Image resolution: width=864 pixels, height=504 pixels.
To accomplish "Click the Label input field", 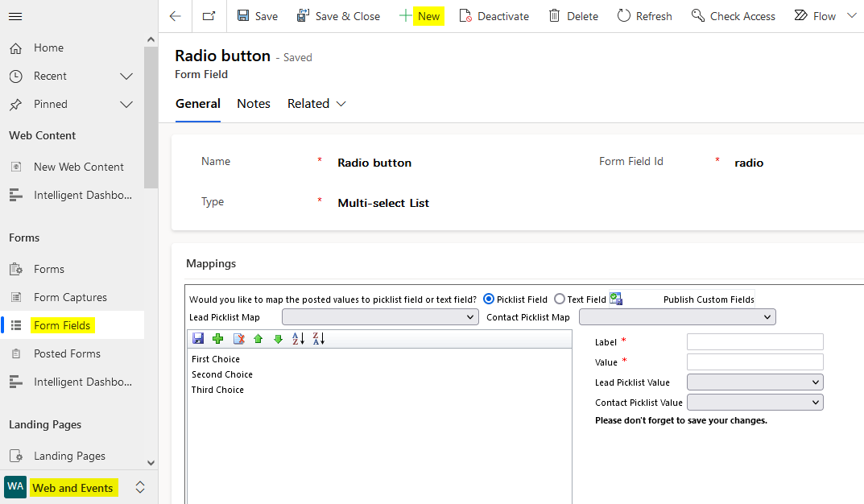I will [x=755, y=342].
